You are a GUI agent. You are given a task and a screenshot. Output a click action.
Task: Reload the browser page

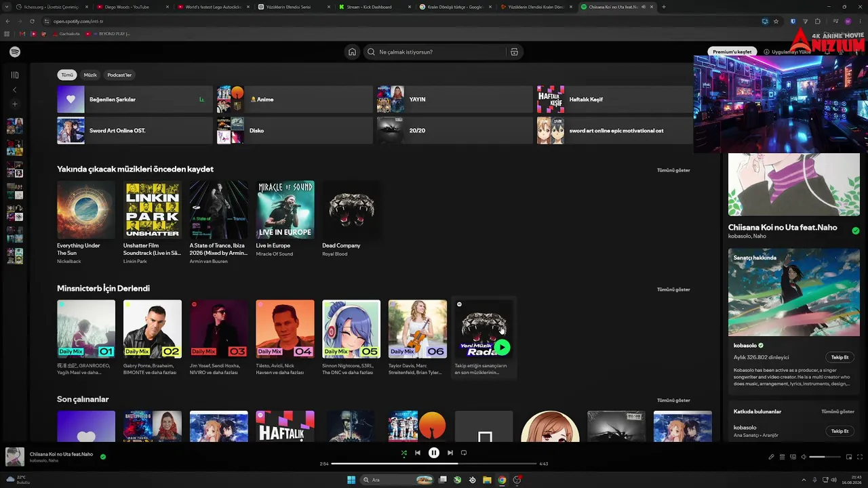click(x=32, y=21)
